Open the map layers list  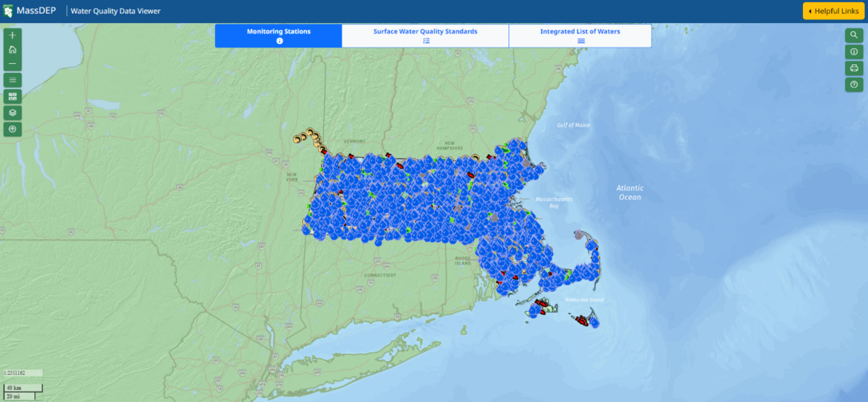coord(13,113)
